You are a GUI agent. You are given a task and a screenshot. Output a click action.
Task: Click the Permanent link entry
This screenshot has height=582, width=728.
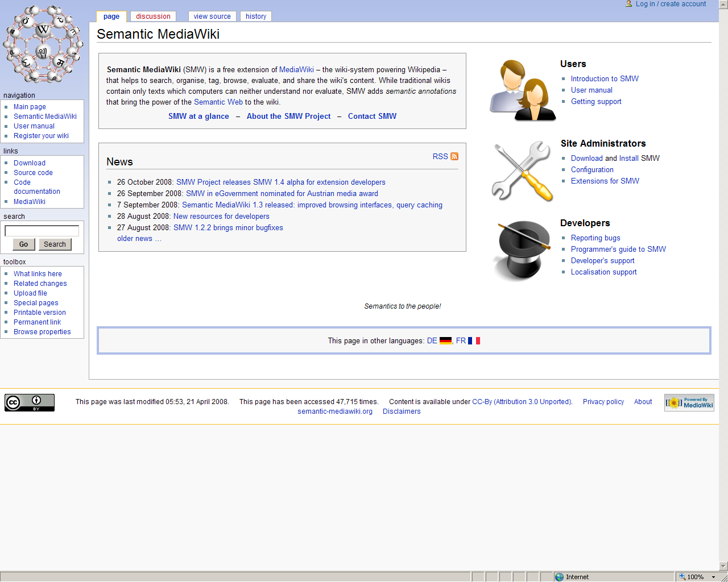click(37, 322)
